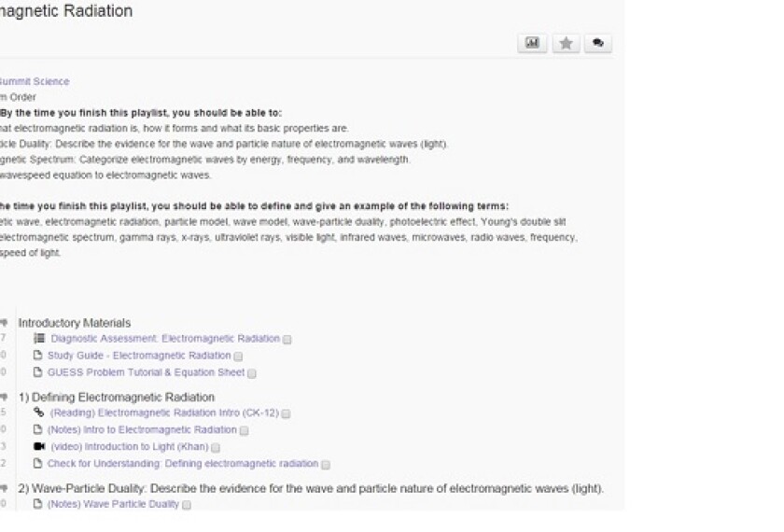Star this playlist as a favorite
This screenshot has width=784, height=532.
click(566, 43)
